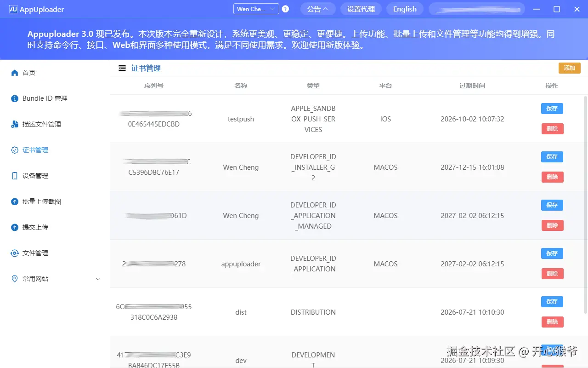Toggle the sidebar with the hamburger icon
The height and width of the screenshot is (368, 588).
pyautogui.click(x=122, y=68)
